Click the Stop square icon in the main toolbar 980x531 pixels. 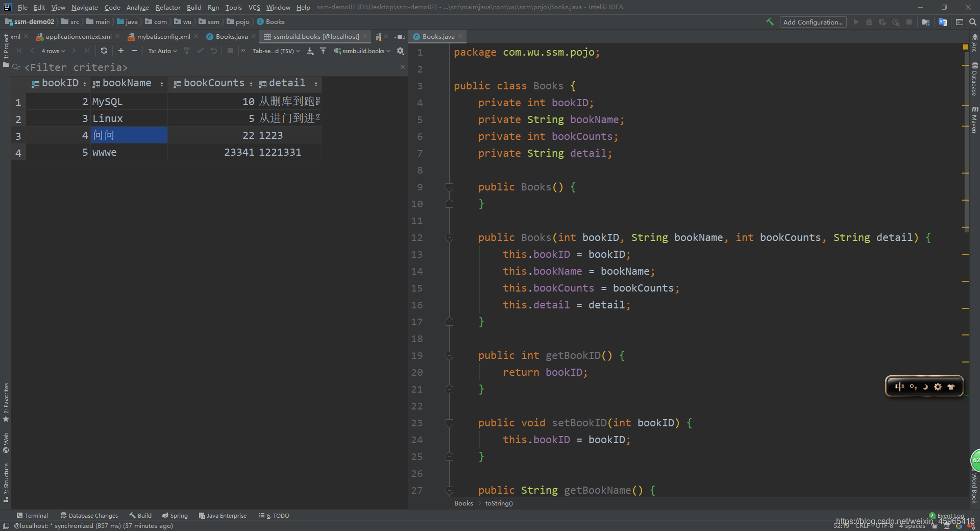coord(909,22)
